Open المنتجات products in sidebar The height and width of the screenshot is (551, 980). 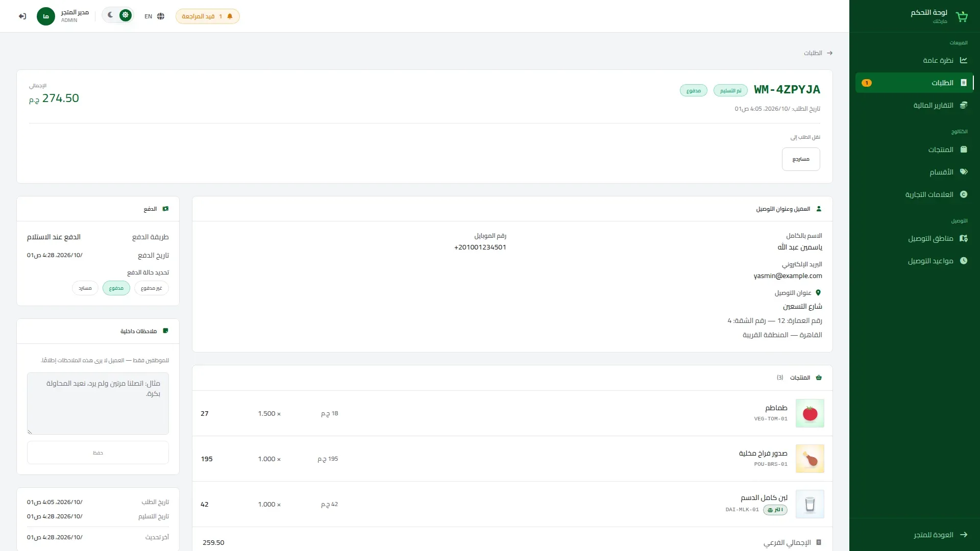tap(915, 149)
